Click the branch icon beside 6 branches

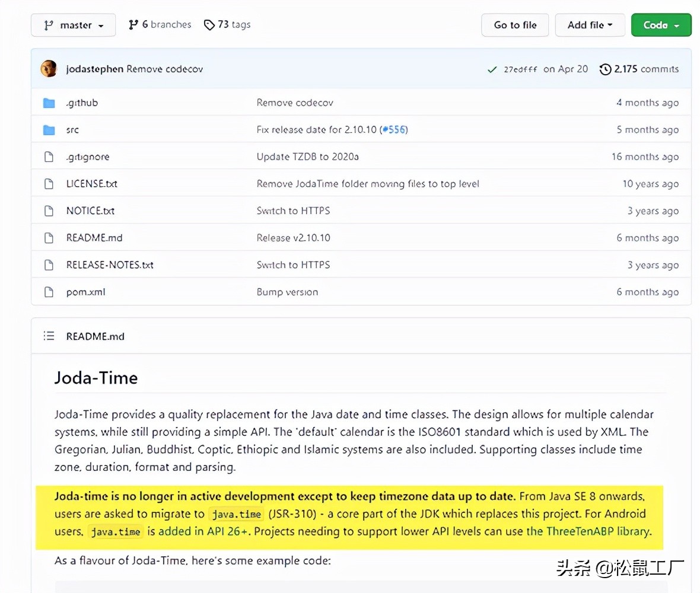point(133,25)
